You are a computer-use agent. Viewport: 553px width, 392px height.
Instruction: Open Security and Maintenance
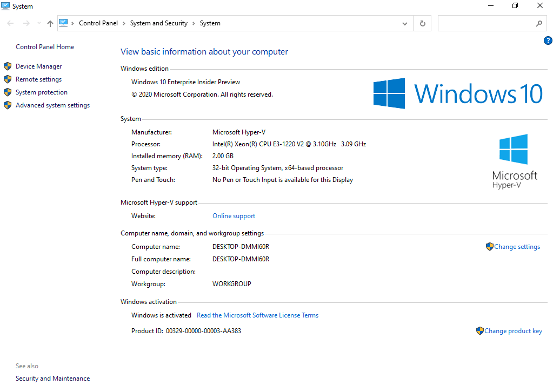52,379
